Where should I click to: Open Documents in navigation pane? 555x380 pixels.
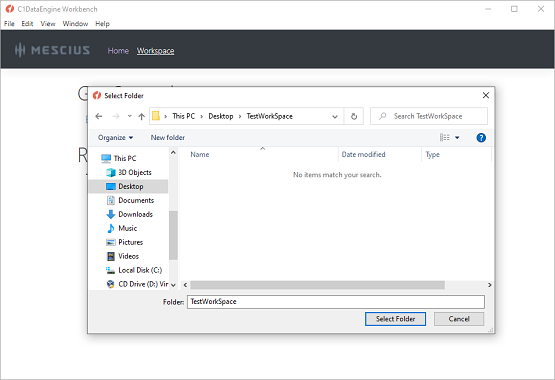click(x=136, y=200)
